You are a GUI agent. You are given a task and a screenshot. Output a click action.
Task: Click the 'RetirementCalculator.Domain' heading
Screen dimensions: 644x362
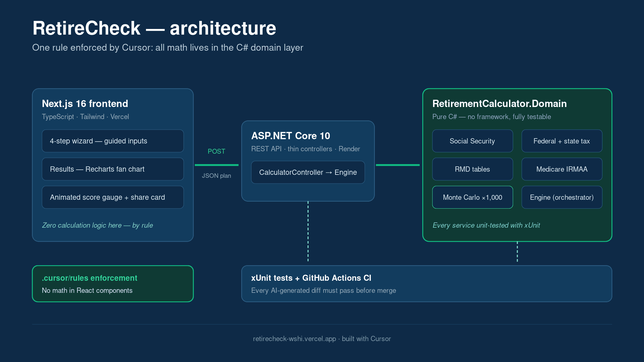(500, 104)
